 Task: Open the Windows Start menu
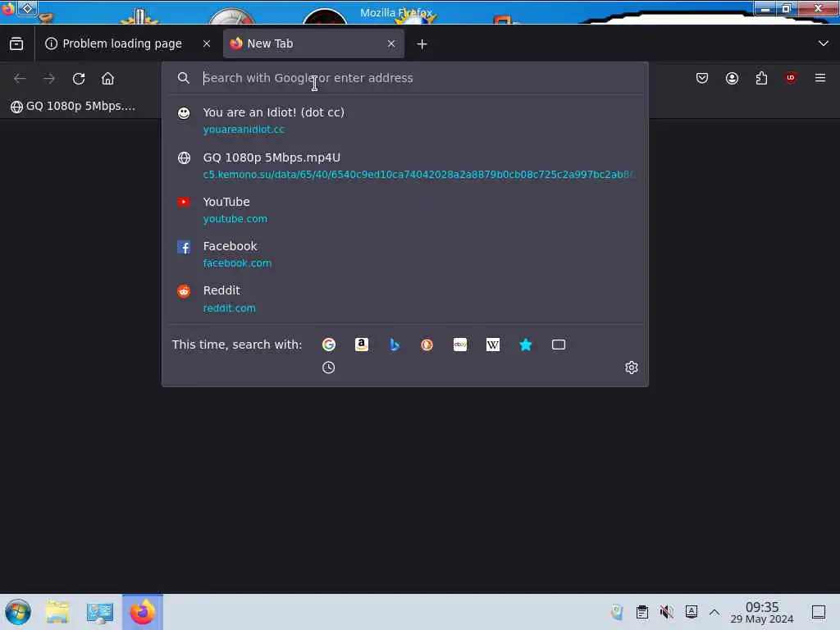coord(18,612)
